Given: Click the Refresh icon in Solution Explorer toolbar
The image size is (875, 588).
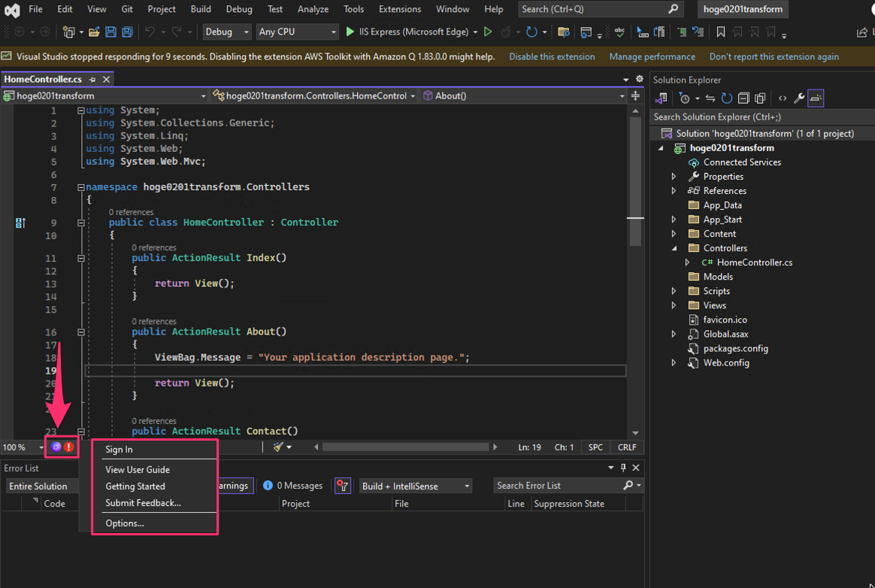Looking at the screenshot, I should 726,99.
